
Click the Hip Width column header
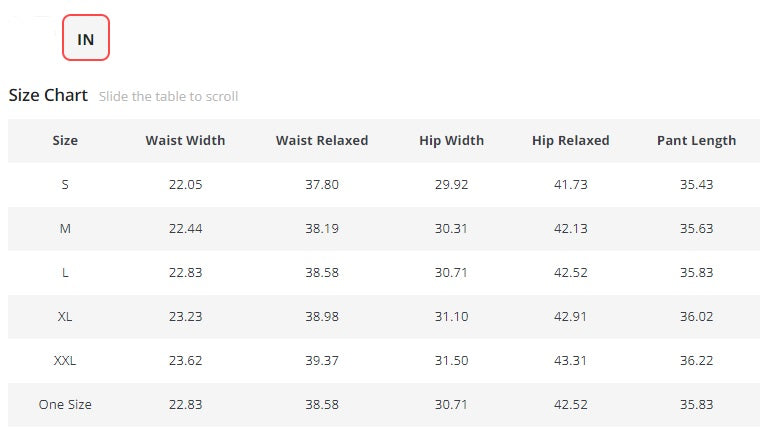[452, 140]
